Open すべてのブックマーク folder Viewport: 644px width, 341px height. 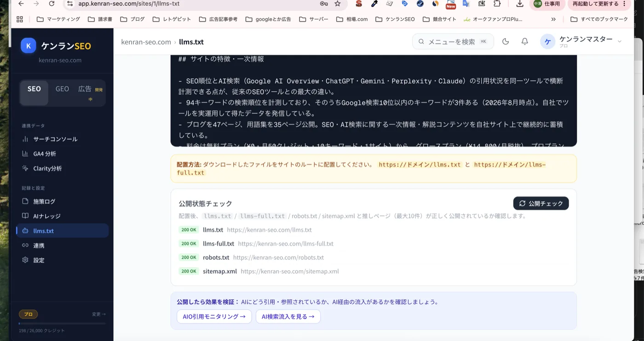pyautogui.click(x=599, y=19)
